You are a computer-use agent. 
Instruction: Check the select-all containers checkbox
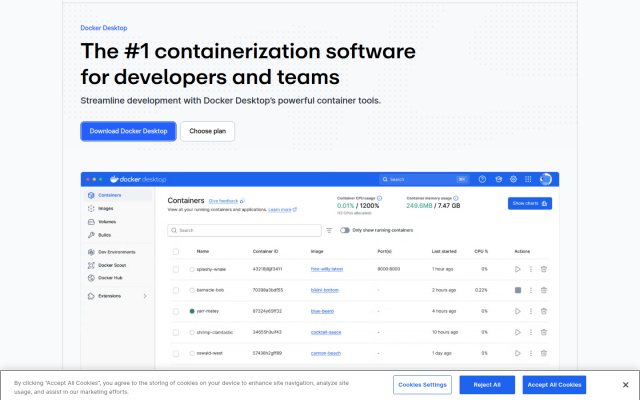click(176, 251)
